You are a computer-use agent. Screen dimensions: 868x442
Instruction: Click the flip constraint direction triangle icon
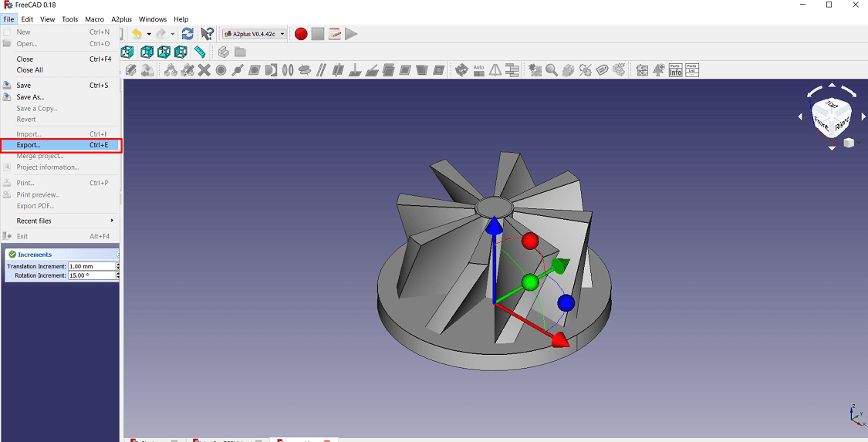495,69
